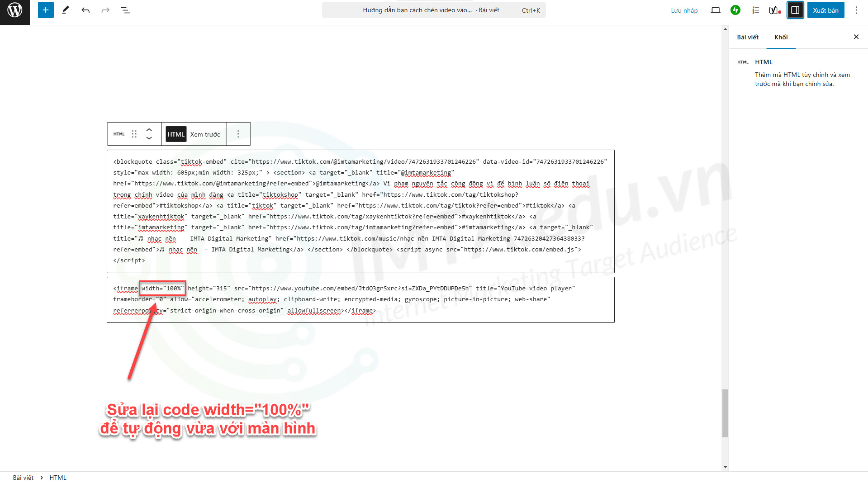The width and height of the screenshot is (868, 483).
Task: Redo the last undone change
Action: pyautogui.click(x=105, y=10)
